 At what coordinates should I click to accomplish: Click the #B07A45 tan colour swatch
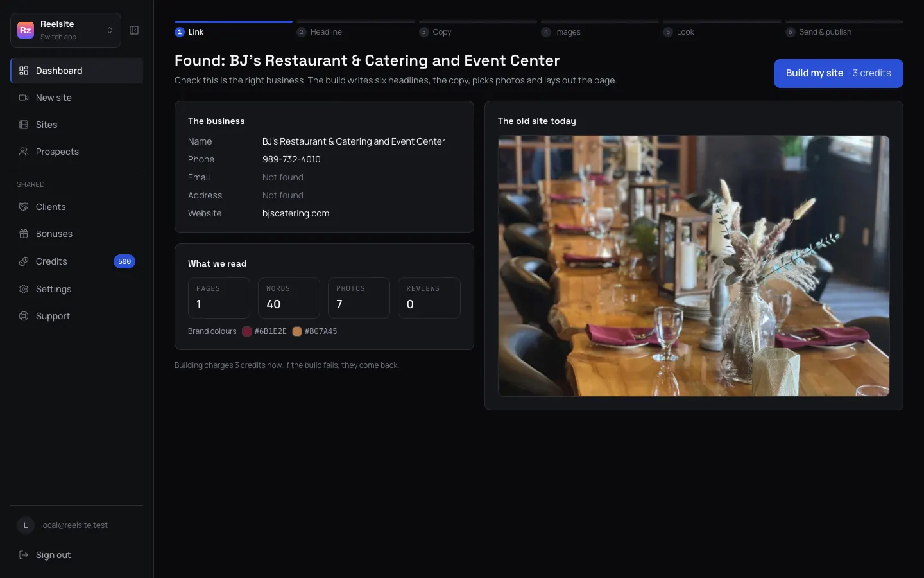[297, 331]
